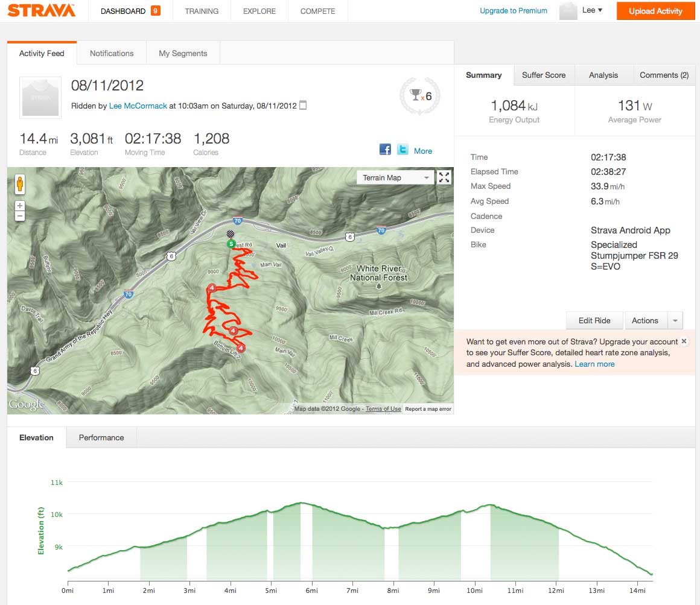Click the 1,084 kJ energy output
700x605 pixels.
coord(514,106)
